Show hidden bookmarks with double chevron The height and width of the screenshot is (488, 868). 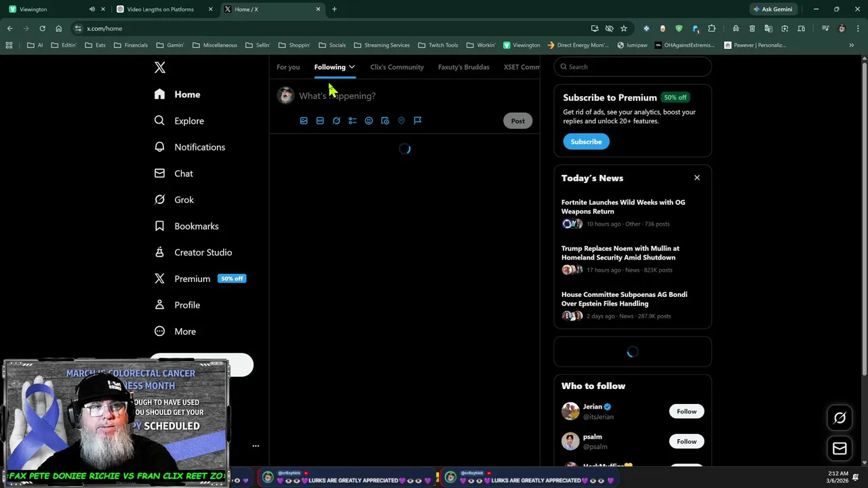pyautogui.click(x=851, y=45)
